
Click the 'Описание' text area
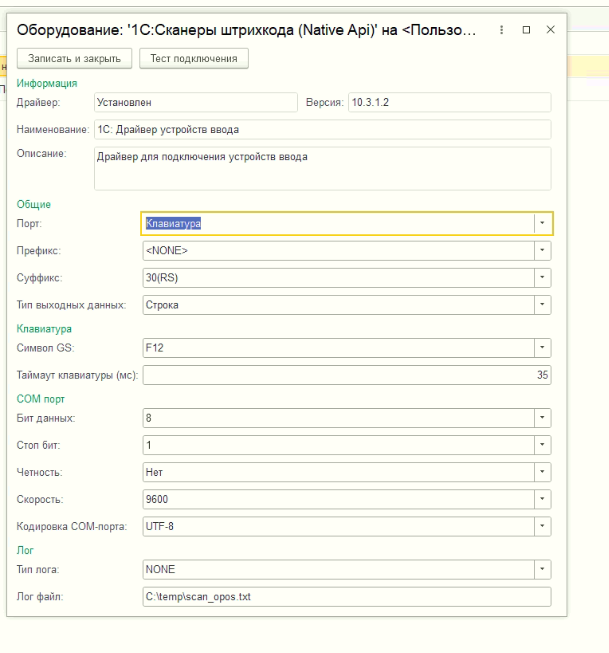[322, 168]
